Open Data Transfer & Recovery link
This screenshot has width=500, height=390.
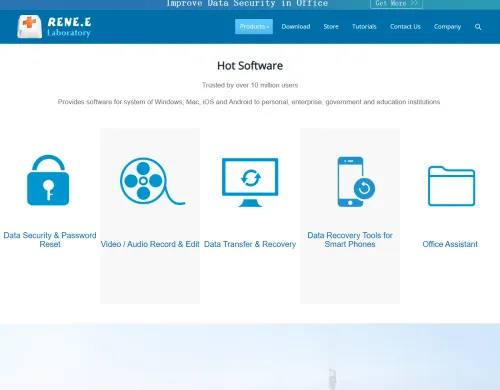click(x=250, y=244)
